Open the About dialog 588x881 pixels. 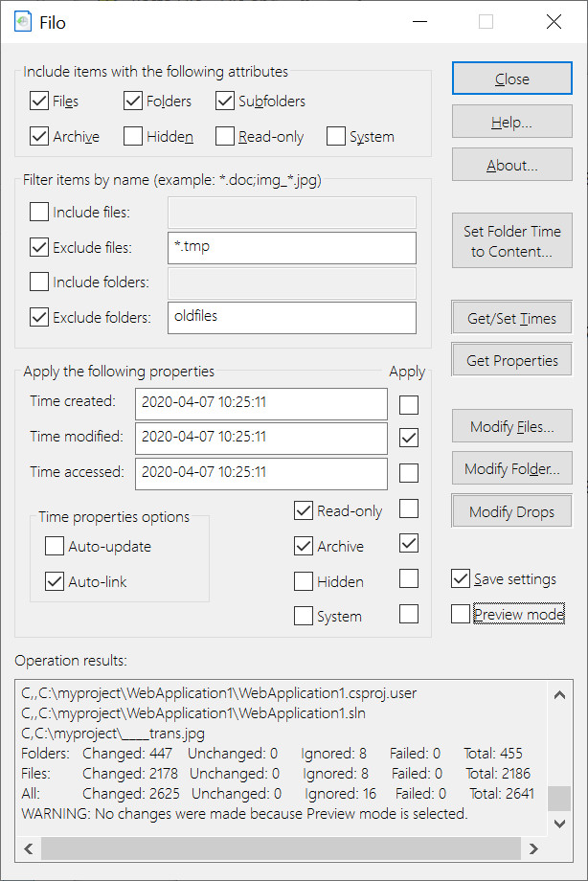pos(512,165)
